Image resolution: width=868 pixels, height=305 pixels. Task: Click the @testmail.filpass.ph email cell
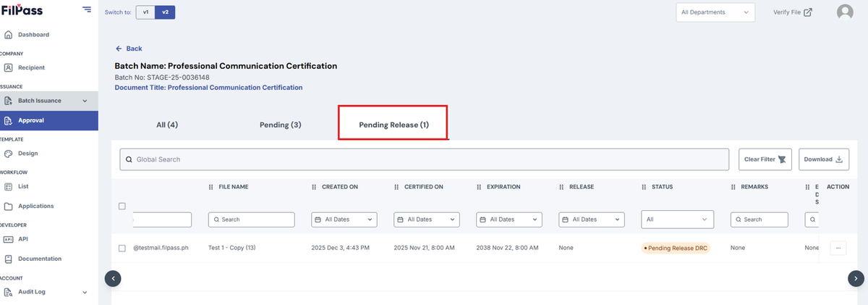pos(161,248)
